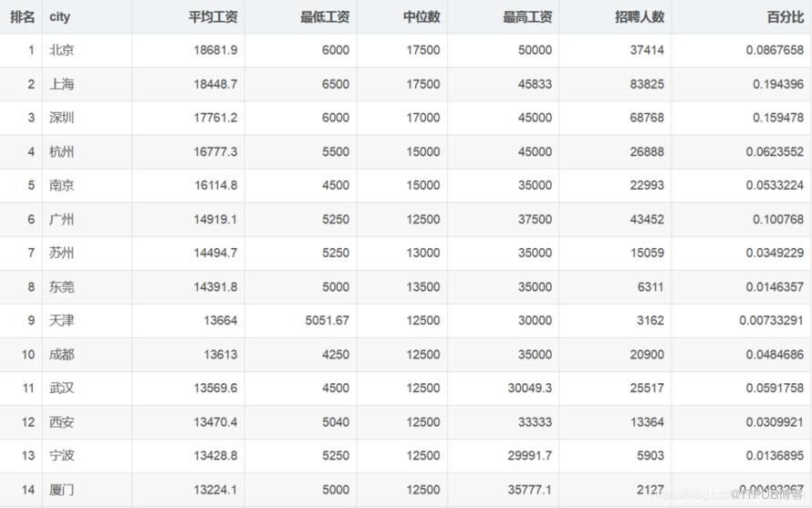This screenshot has width=812, height=508.
Task: Select the city cell 厦门
Action: tap(62, 490)
